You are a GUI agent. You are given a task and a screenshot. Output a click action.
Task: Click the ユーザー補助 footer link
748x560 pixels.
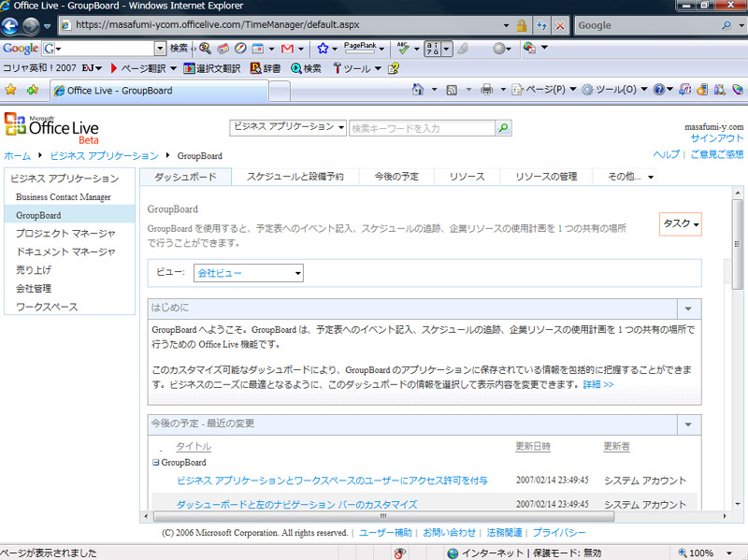click(x=385, y=532)
